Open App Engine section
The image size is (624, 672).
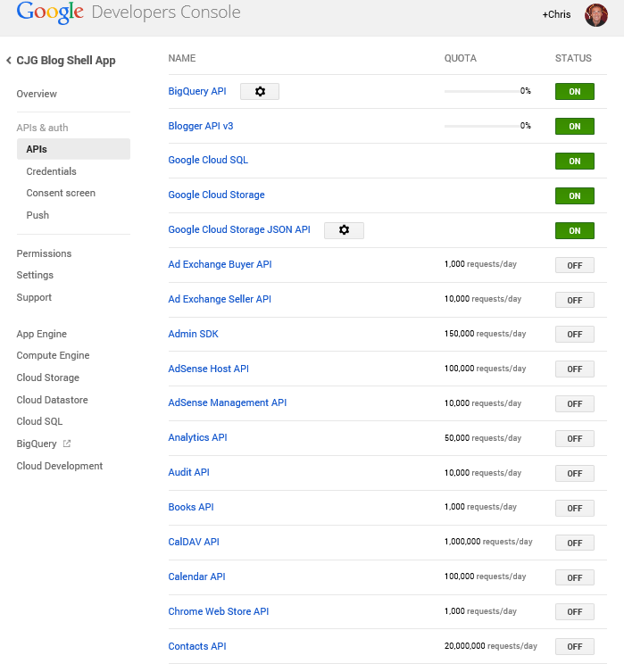(x=42, y=334)
